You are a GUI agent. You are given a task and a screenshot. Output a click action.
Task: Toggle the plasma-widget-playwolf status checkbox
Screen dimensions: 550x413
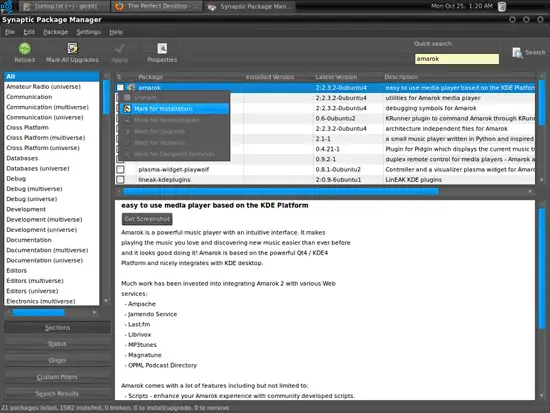pos(120,169)
